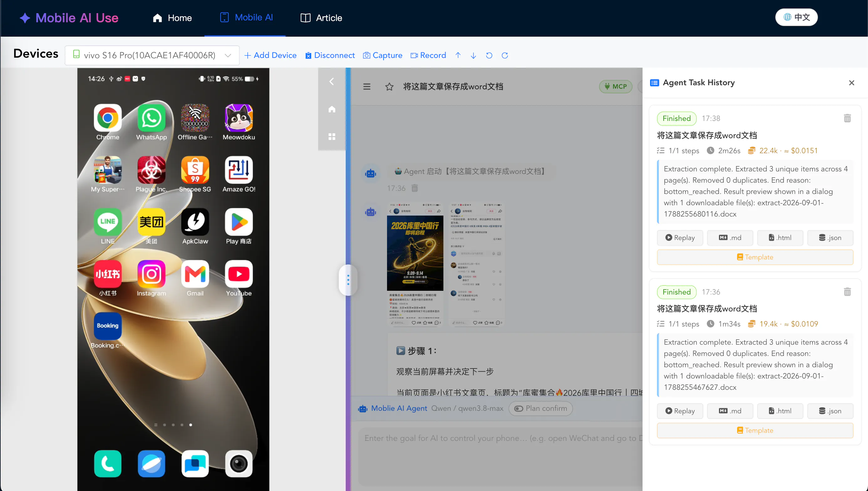
Task: Open Template for the 17:38 task
Action: tap(755, 257)
